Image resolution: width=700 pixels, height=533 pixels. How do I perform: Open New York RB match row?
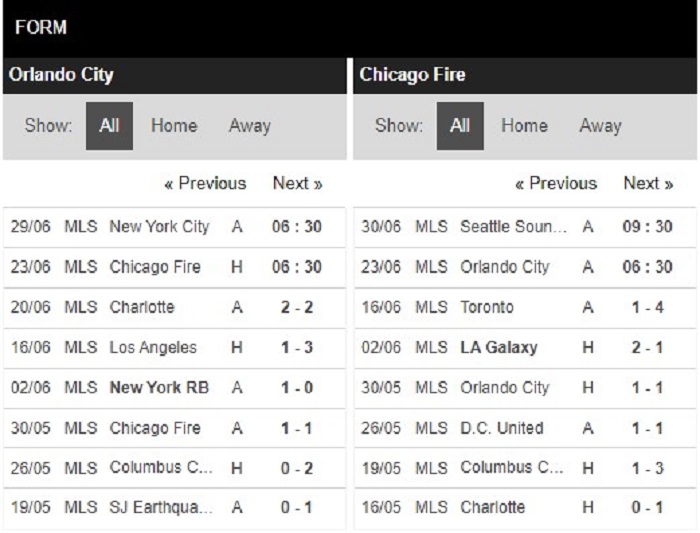coord(175,388)
